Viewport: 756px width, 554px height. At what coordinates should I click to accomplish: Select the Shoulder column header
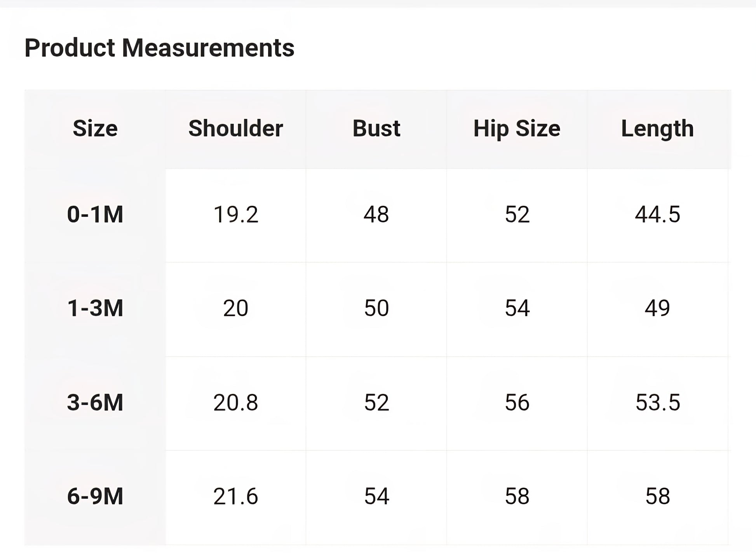pyautogui.click(x=236, y=129)
